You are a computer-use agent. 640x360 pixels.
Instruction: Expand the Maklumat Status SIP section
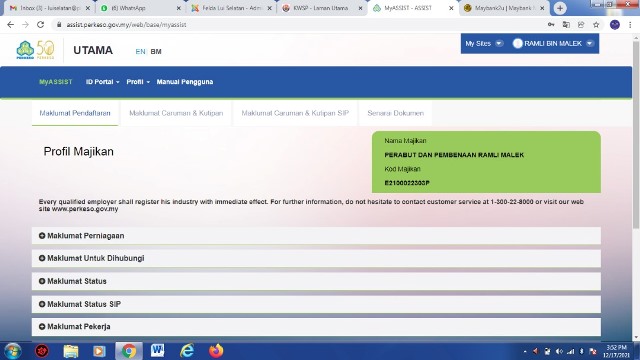(316, 304)
